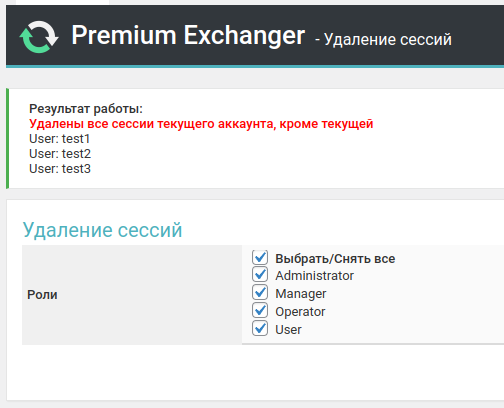Select the User: test3 result line
Image resolution: width=504 pixels, height=408 pixels.
[x=60, y=169]
